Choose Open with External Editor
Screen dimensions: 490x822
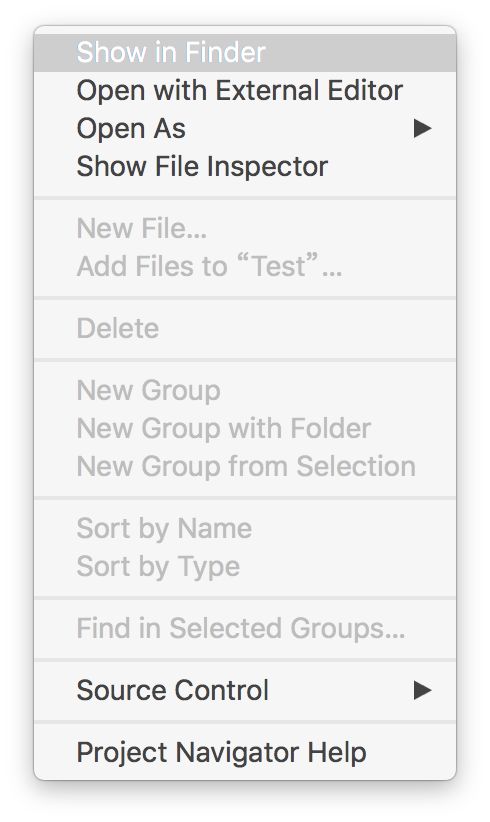(245, 91)
